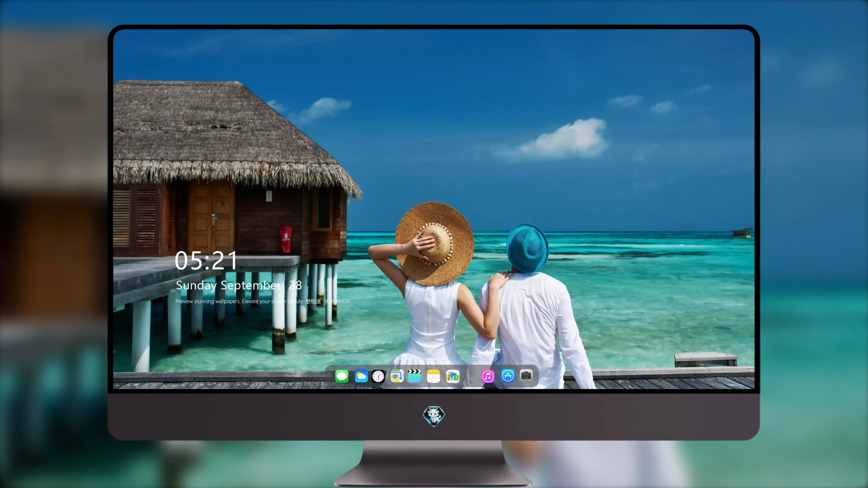Open the green Messages app in dock
Screen dimensions: 868x488
(342, 376)
